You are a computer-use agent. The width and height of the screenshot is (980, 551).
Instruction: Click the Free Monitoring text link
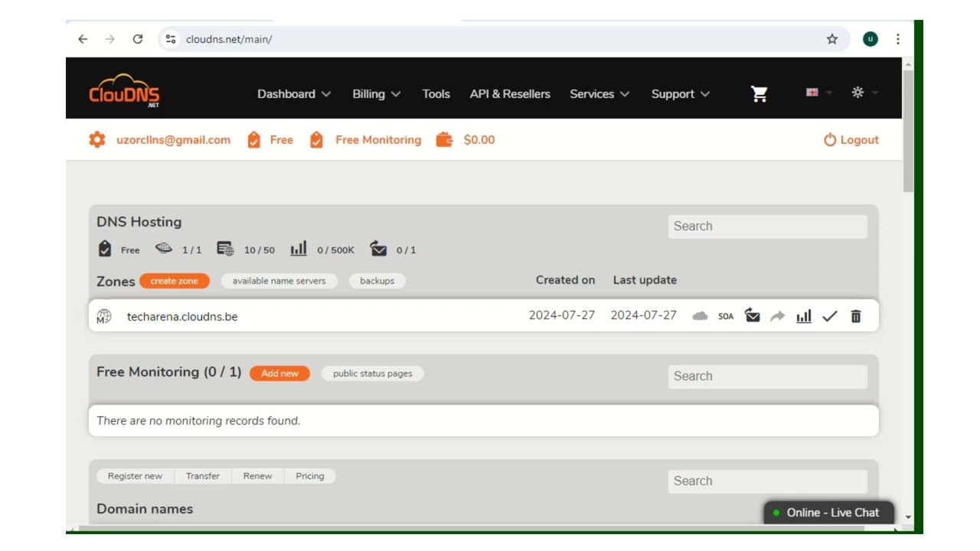coord(378,140)
